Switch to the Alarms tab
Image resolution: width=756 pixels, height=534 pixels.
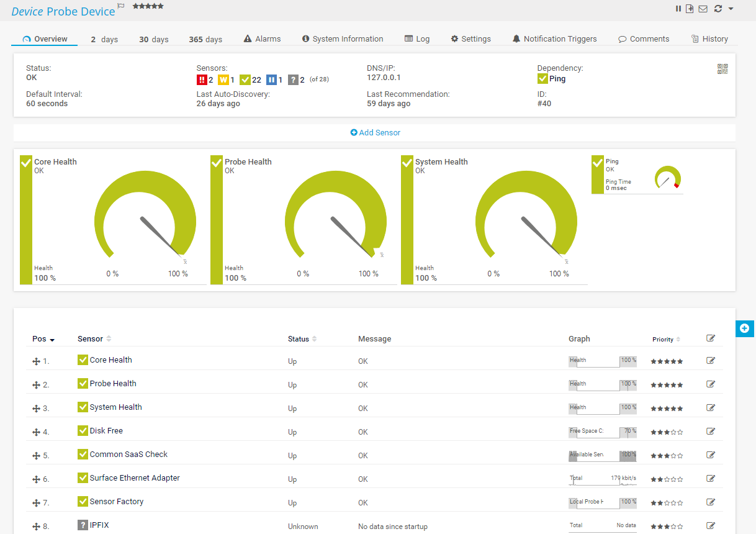click(x=262, y=38)
